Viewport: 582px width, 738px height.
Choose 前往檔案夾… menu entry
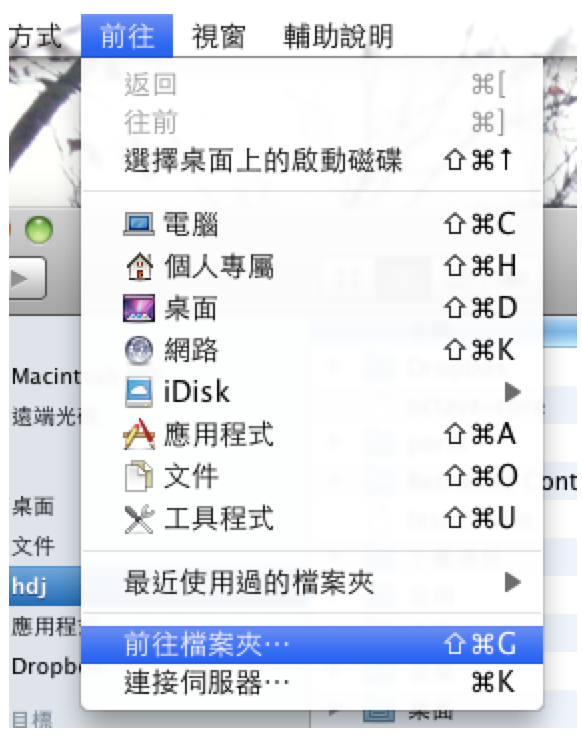tap(312, 644)
